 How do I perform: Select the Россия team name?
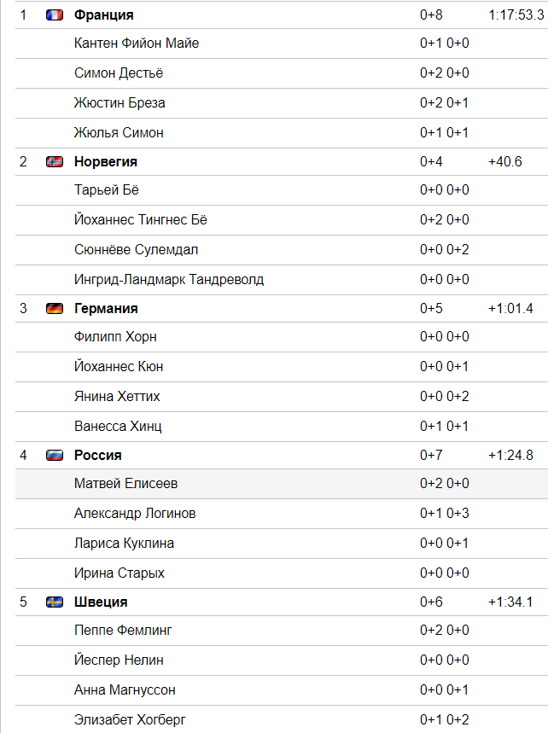(x=98, y=456)
